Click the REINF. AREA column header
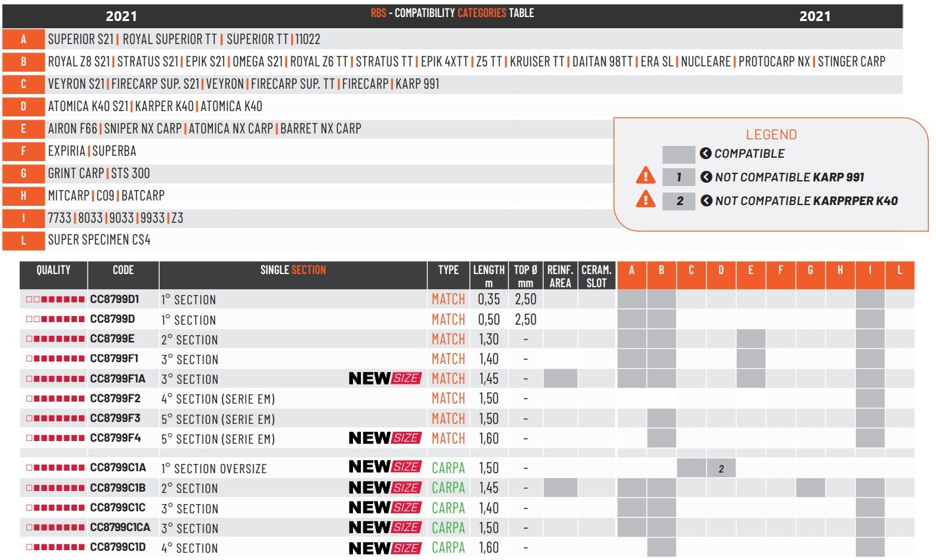This screenshot has height=560, width=936. pyautogui.click(x=560, y=276)
